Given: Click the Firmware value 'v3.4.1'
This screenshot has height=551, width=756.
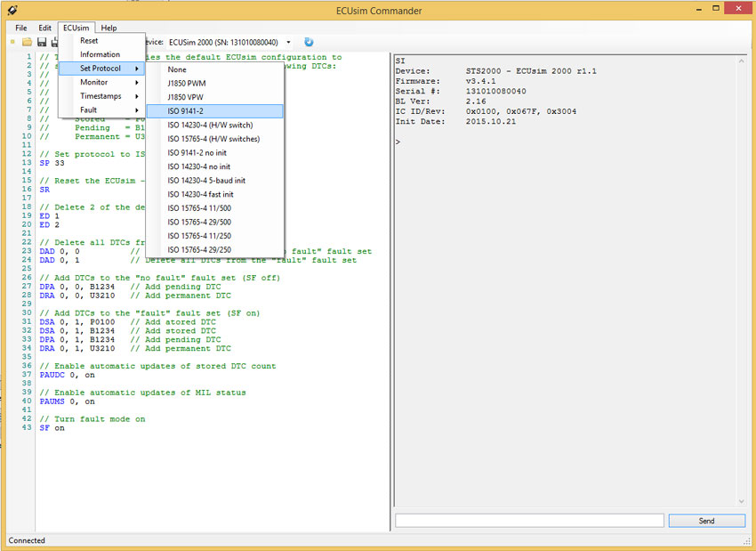Looking at the screenshot, I should coord(480,81).
